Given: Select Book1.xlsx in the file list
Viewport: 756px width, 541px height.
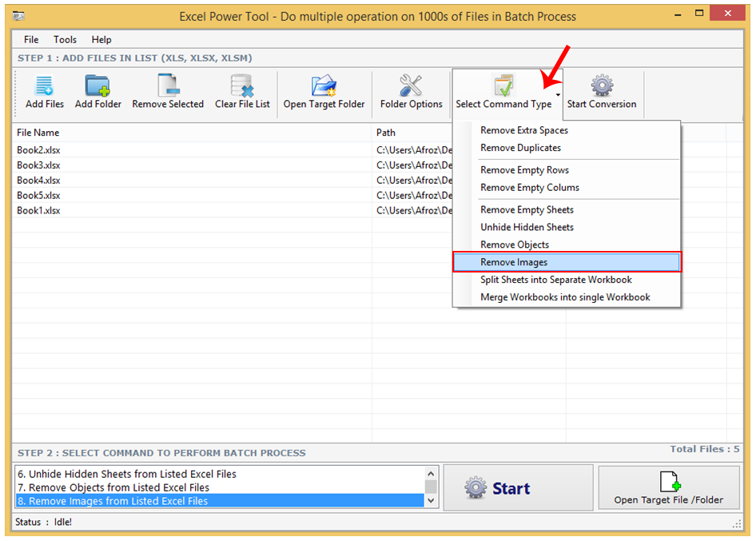Looking at the screenshot, I should (x=38, y=210).
